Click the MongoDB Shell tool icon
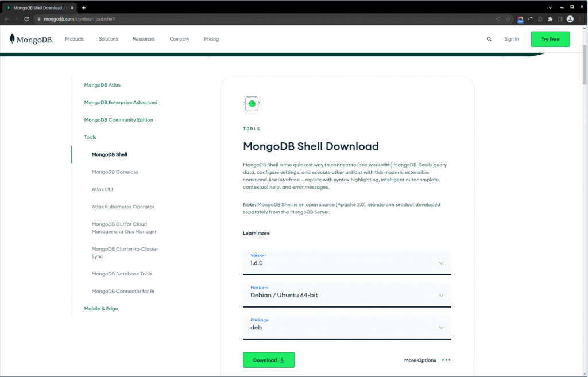The width and height of the screenshot is (588, 377). [252, 104]
